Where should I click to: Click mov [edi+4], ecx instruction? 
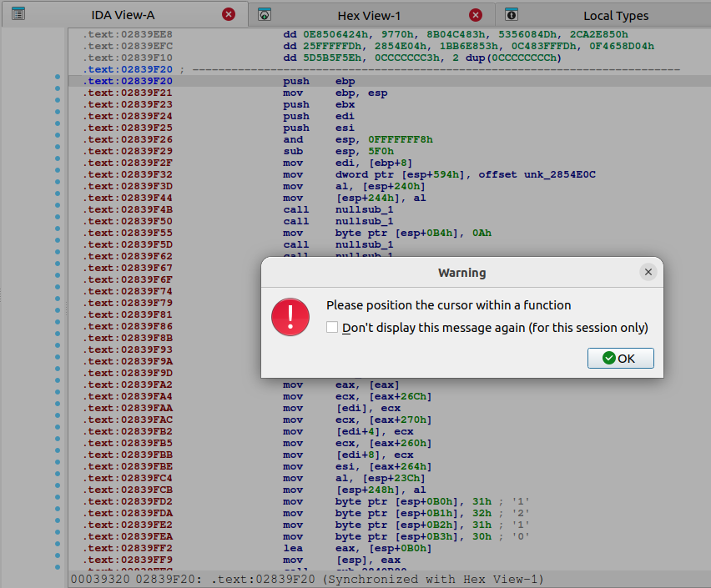pos(348,431)
